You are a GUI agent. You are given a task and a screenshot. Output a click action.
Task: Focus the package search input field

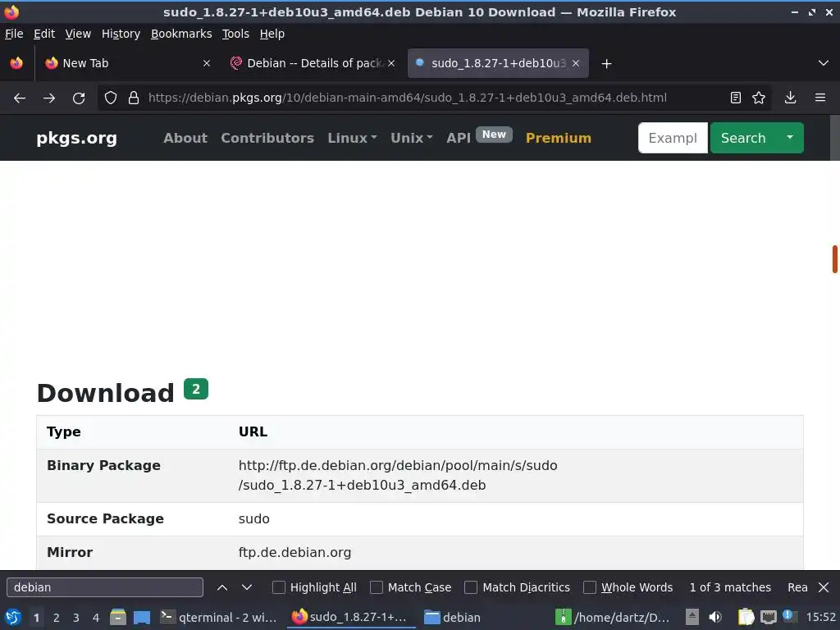673,138
